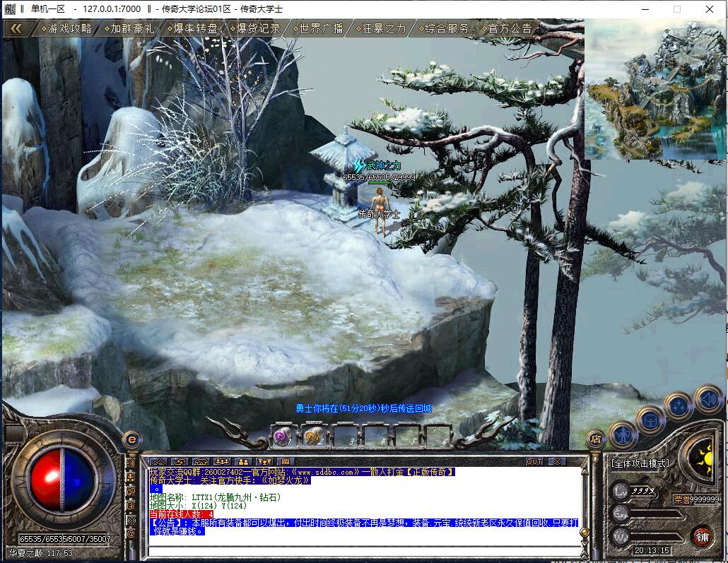Select empty quick slot 3
Image resolution: width=728 pixels, height=563 pixels.
tap(346, 437)
